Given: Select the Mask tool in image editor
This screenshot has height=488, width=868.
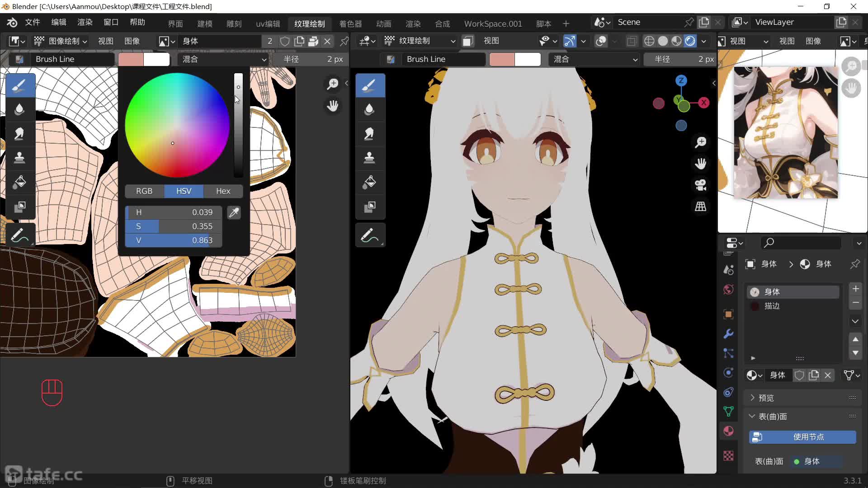Looking at the screenshot, I should [x=19, y=207].
